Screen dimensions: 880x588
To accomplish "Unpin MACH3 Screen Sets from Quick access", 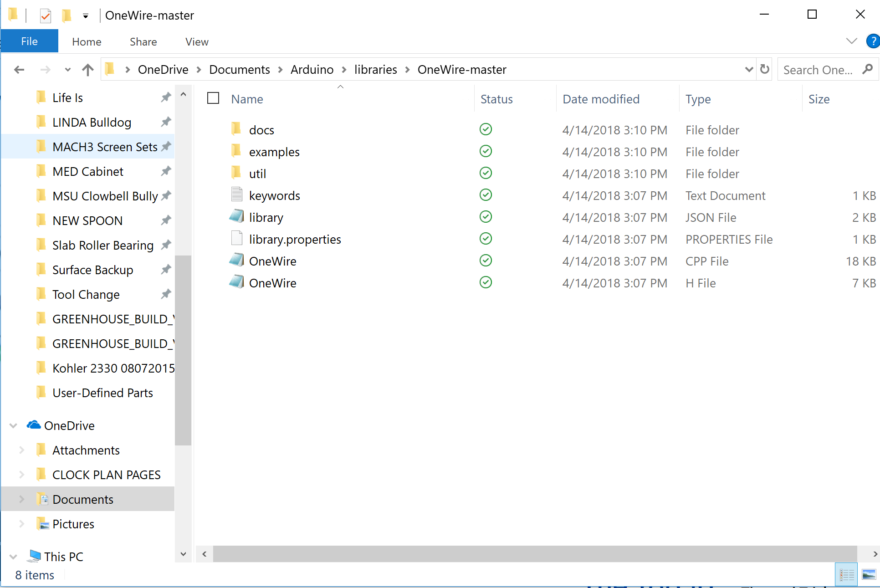I will tap(166, 146).
